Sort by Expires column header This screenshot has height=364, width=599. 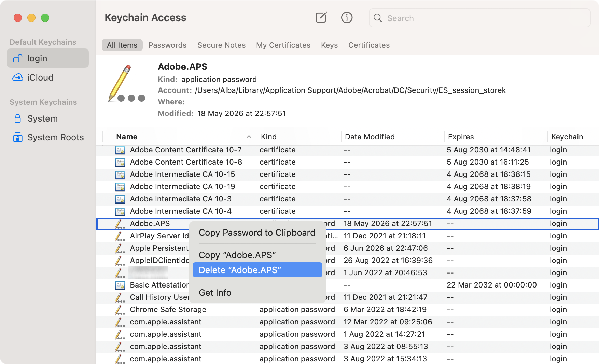coord(496,137)
